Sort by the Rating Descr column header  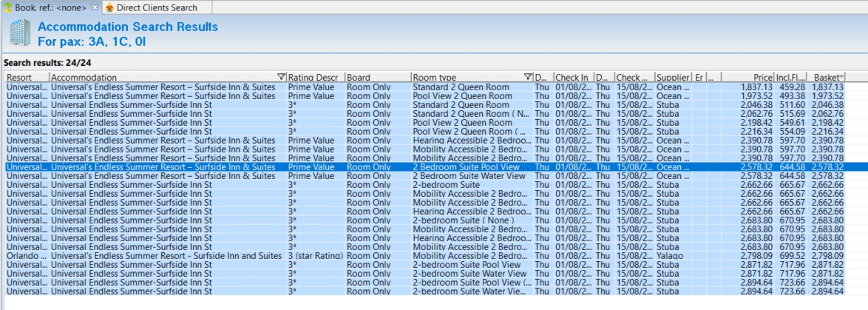316,78
